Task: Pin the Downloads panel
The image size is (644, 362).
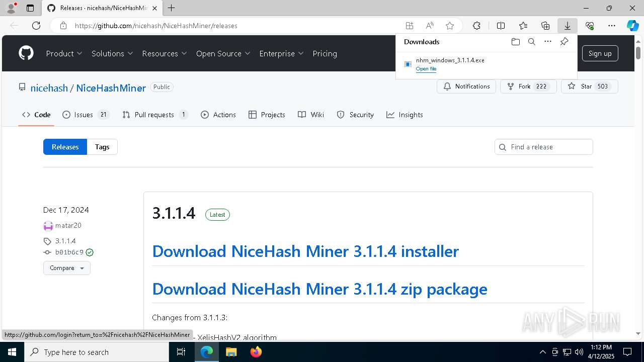Action: (564, 42)
